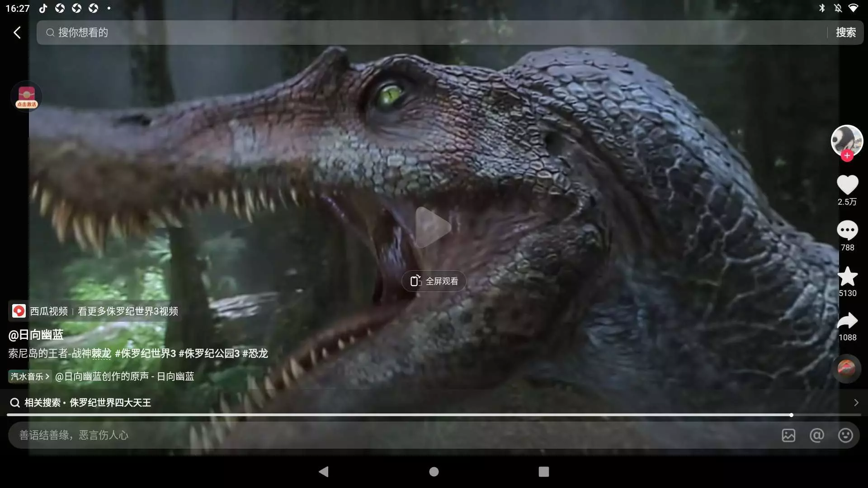
Task: Like the video with heart icon
Action: [x=847, y=185]
